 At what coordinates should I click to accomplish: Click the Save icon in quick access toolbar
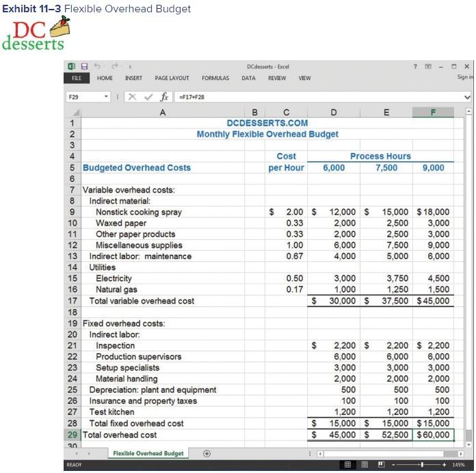coord(84,66)
